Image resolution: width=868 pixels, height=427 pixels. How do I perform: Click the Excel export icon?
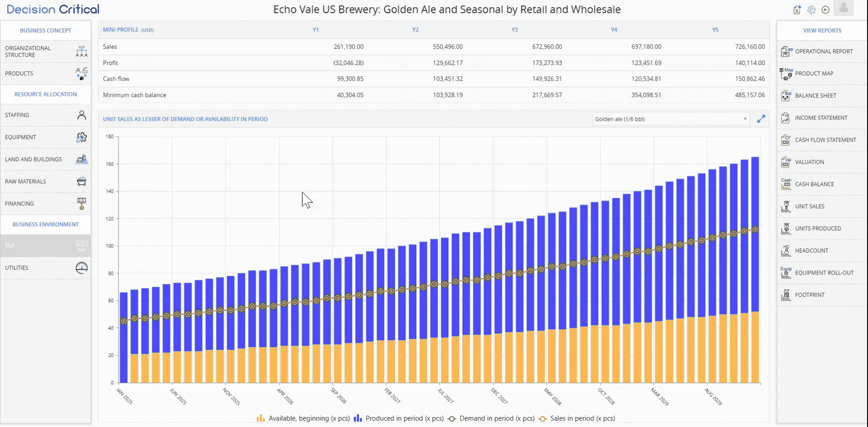click(x=797, y=9)
